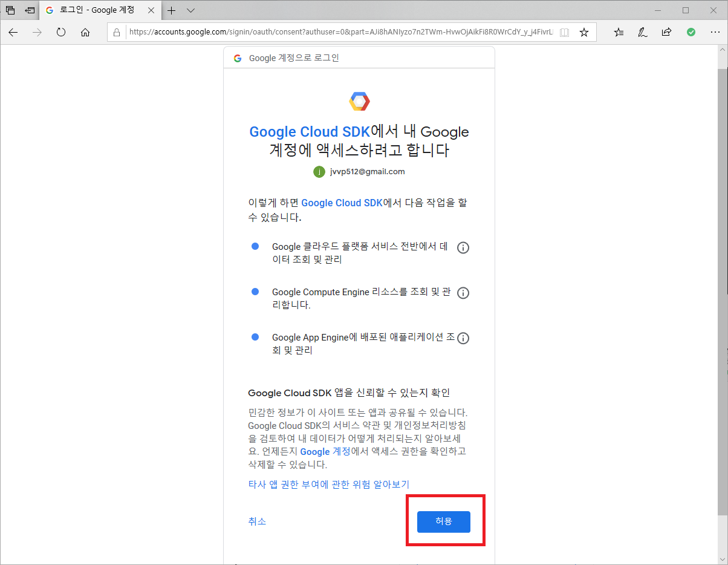
Task: Show info for Google Compute Engine permission
Action: click(x=463, y=293)
